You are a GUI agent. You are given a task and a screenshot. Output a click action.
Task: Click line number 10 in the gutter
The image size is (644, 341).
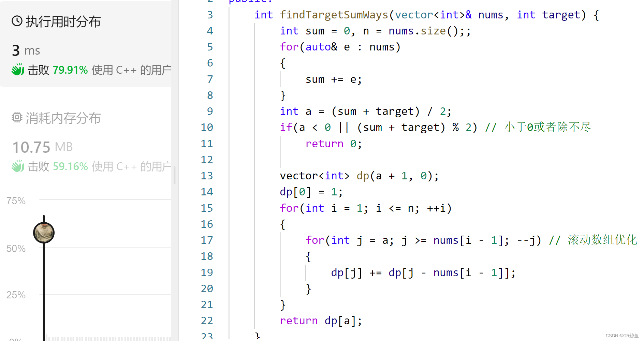[207, 128]
